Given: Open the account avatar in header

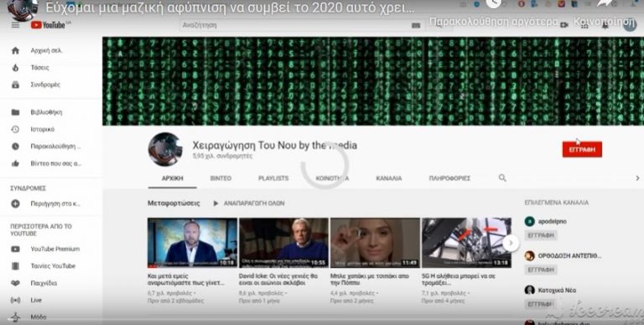Looking at the screenshot, I should click(x=629, y=24).
